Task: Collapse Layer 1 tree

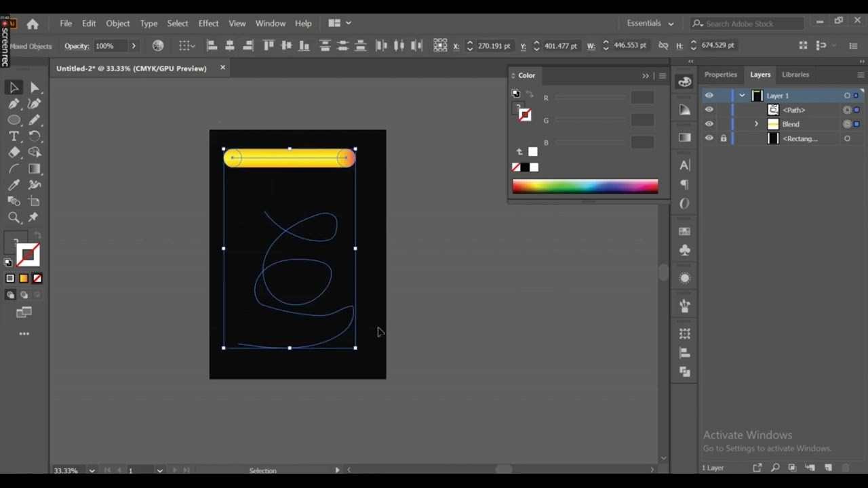Action: pyautogui.click(x=743, y=96)
